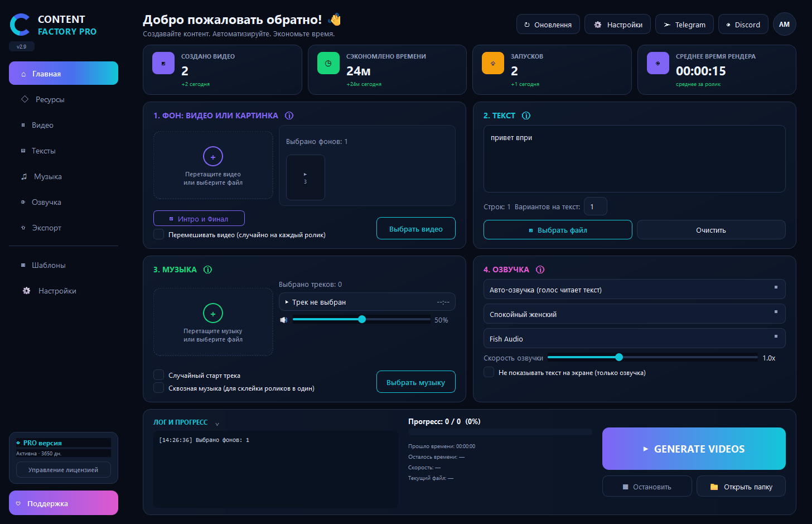Click info icon next to Фон: видео или картинка

point(289,116)
